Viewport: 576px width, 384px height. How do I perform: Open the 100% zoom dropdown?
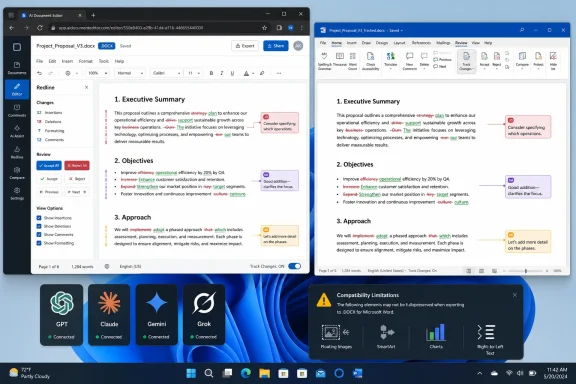click(x=98, y=73)
